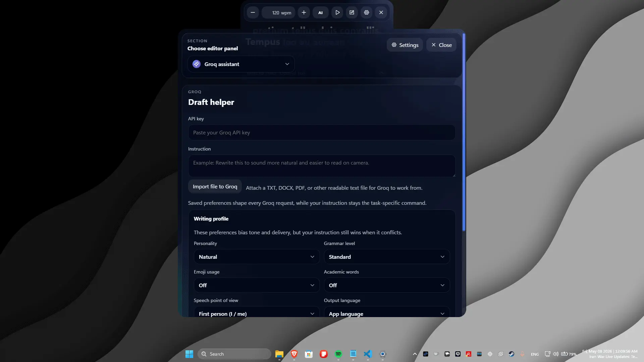This screenshot has height=362, width=644.
Task: Open the red notes app on taskbar
Action: (324, 354)
